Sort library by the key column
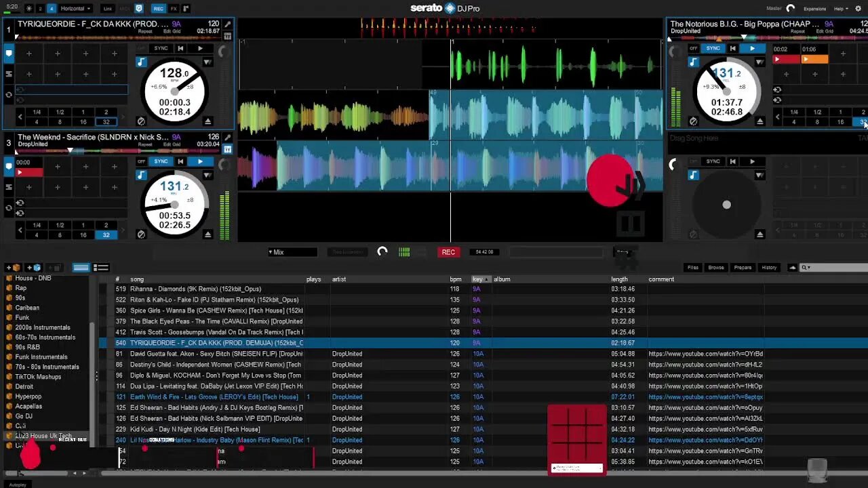868x488 pixels. pyautogui.click(x=481, y=279)
